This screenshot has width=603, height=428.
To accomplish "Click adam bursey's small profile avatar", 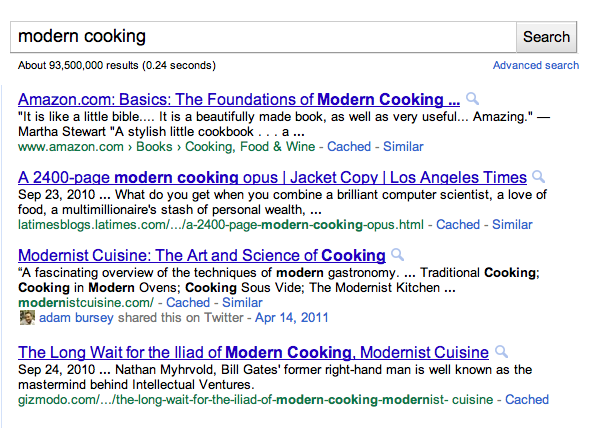I will (x=26, y=318).
